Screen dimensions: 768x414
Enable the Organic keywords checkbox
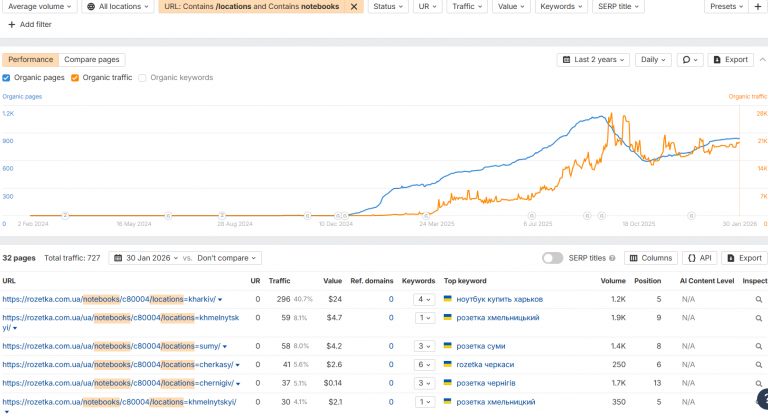point(142,78)
